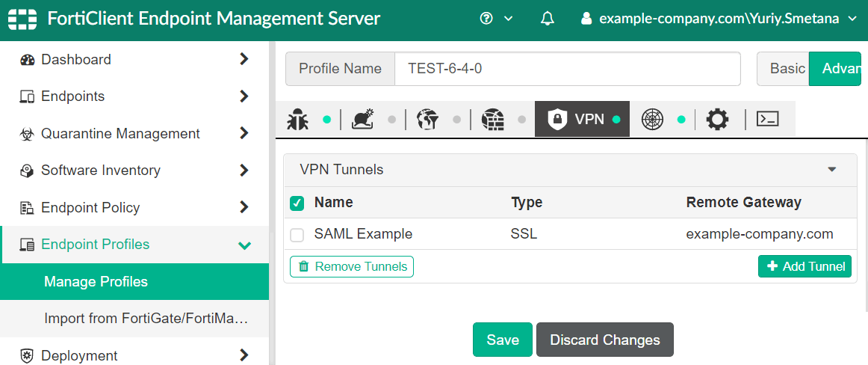Screen dimensions: 868x365
Task: Check the SAML Example tunnel checkbox
Action: tap(297, 235)
